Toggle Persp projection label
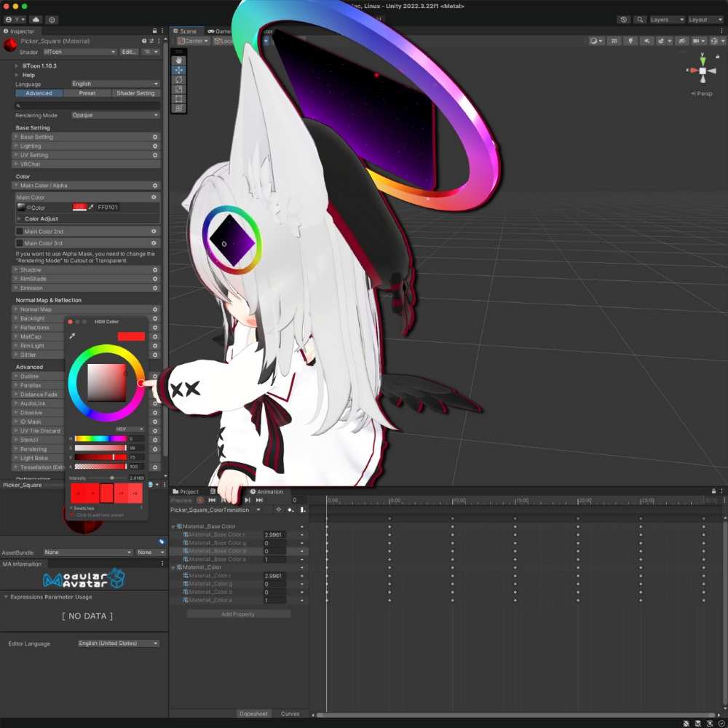 pos(702,93)
